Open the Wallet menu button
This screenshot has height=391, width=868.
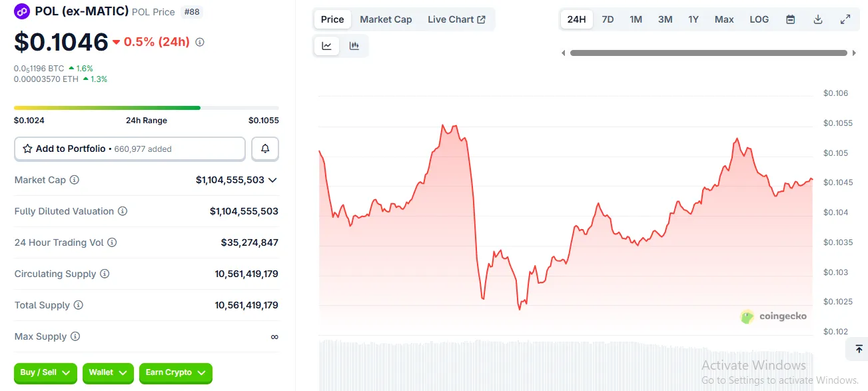(x=107, y=374)
